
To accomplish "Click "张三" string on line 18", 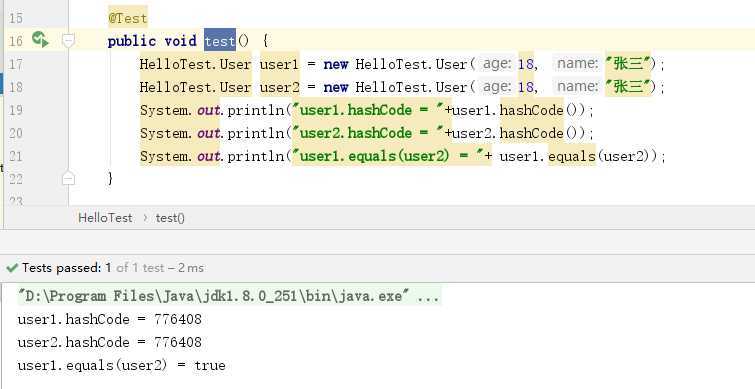I will coord(628,87).
